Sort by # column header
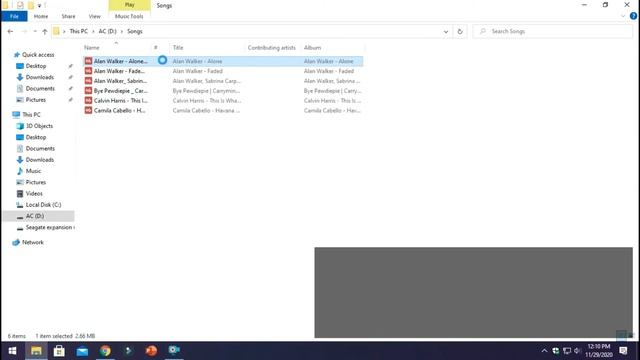This screenshot has height=360, width=640. (156, 48)
